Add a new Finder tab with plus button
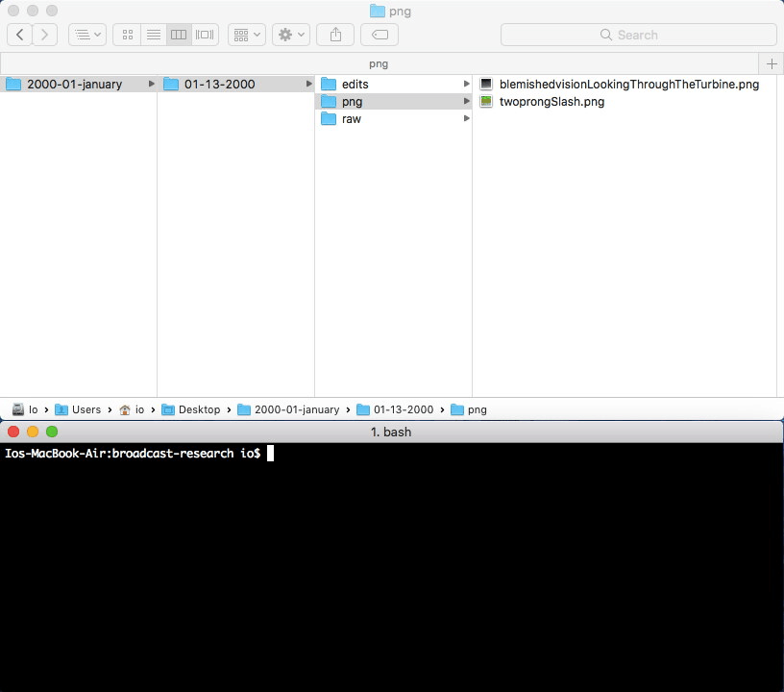Image resolution: width=784 pixels, height=692 pixels. pos(772,63)
